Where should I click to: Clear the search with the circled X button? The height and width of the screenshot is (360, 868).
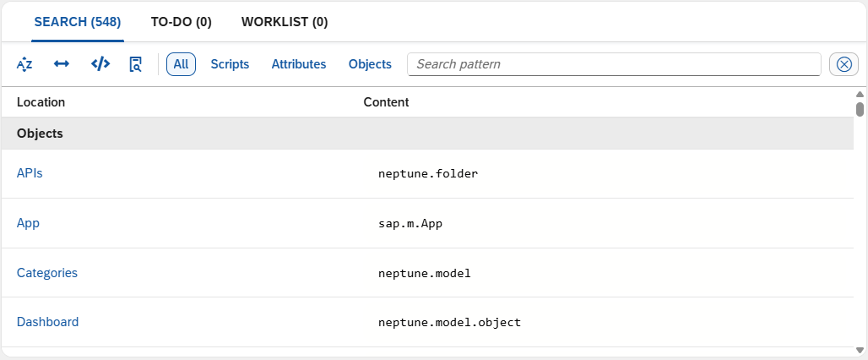[x=844, y=64]
